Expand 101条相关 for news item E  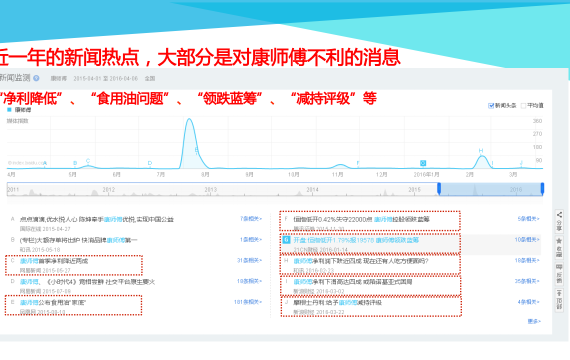coord(248,302)
